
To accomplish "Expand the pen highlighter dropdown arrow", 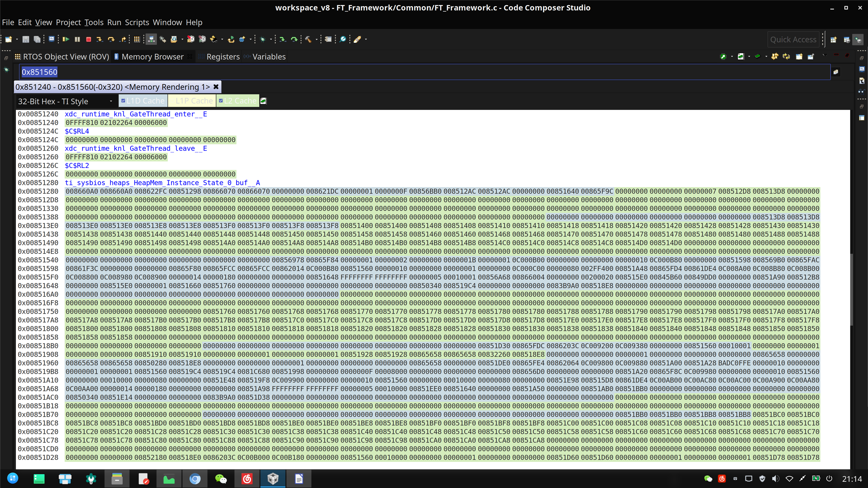I will (366, 40).
